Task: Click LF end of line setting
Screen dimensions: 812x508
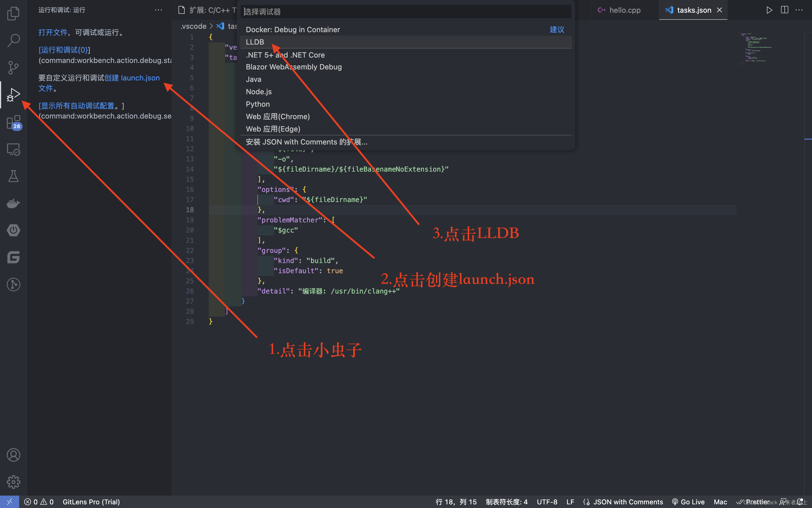Action: (570, 502)
